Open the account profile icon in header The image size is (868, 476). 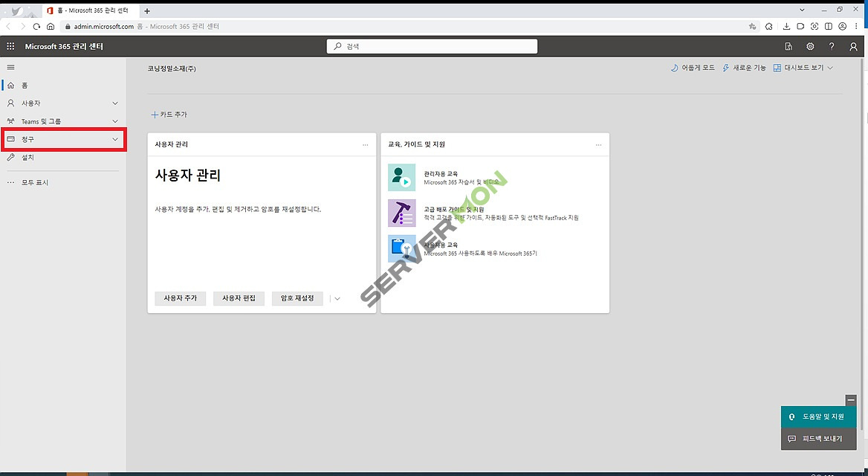click(x=853, y=47)
